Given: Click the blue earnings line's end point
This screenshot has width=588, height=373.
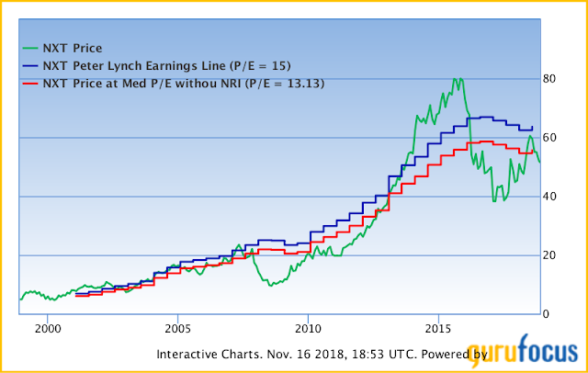Looking at the screenshot, I should (x=532, y=127).
